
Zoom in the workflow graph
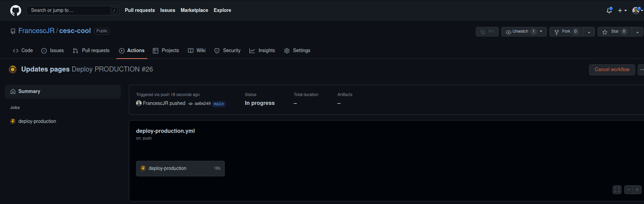click(x=637, y=190)
